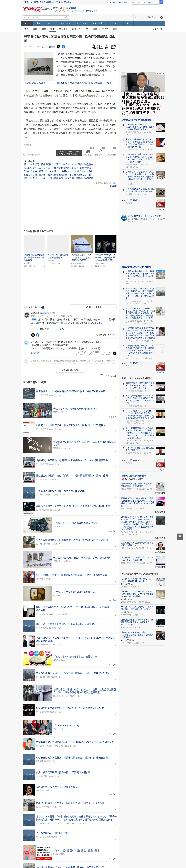Select the みんなの意見 navigation tab

click(x=98, y=23)
